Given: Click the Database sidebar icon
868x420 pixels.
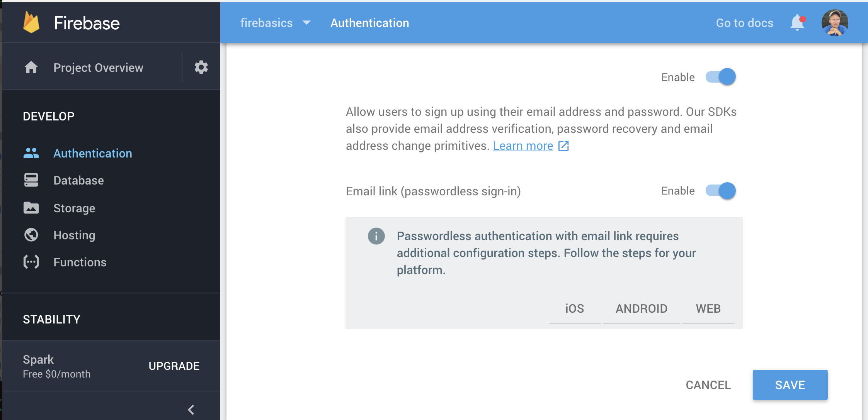Looking at the screenshot, I should pyautogui.click(x=31, y=181).
